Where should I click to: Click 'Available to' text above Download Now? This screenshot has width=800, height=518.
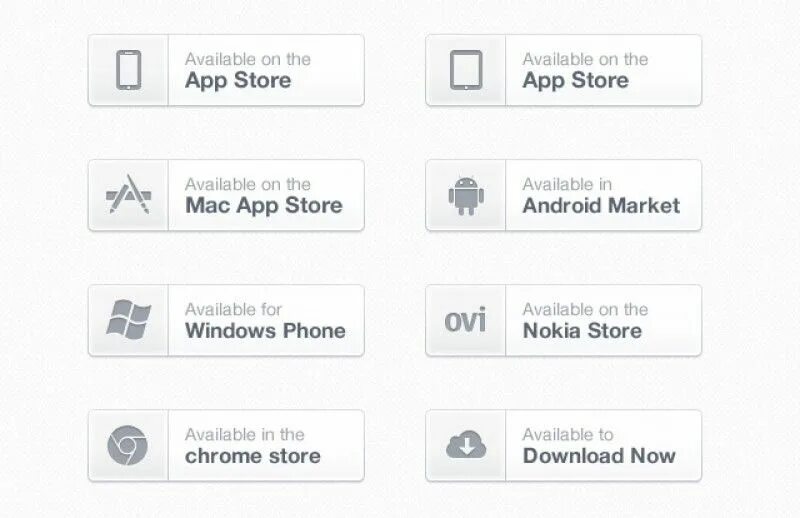568,434
